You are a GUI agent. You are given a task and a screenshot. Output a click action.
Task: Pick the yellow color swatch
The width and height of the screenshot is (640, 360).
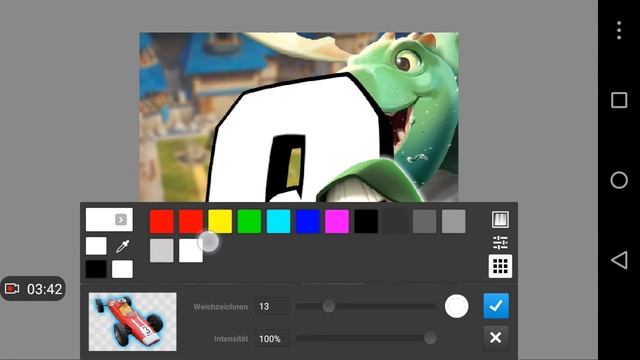click(x=220, y=222)
